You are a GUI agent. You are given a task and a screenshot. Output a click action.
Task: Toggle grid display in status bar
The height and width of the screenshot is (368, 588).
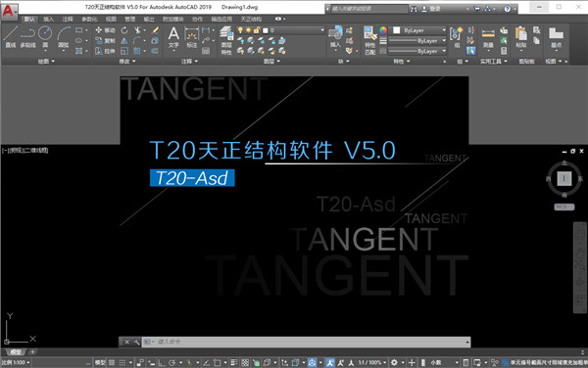click(112, 362)
